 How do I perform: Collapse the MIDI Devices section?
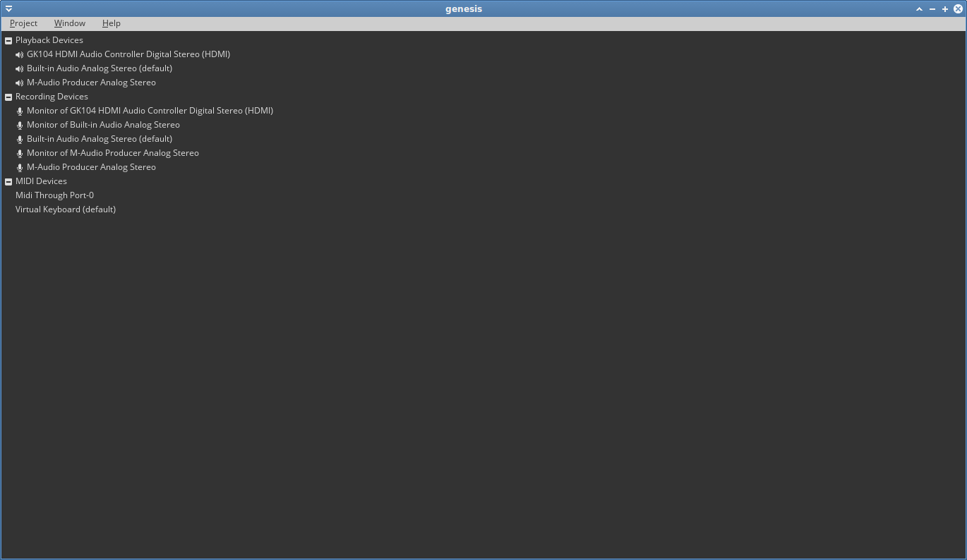click(8, 181)
